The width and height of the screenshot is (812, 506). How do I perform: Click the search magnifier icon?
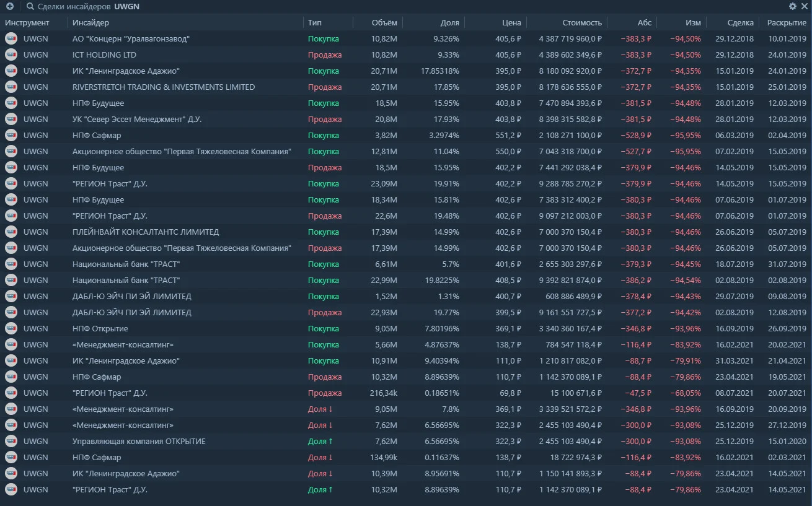coord(30,6)
